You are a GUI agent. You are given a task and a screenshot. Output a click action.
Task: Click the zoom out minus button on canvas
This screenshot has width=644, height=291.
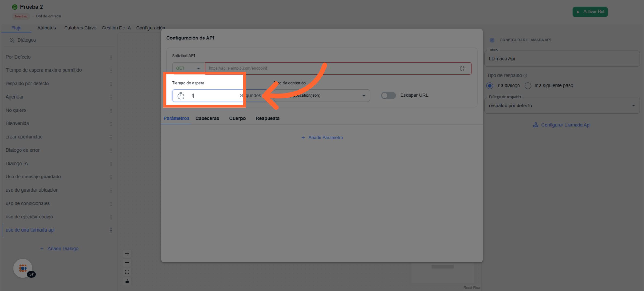127,263
